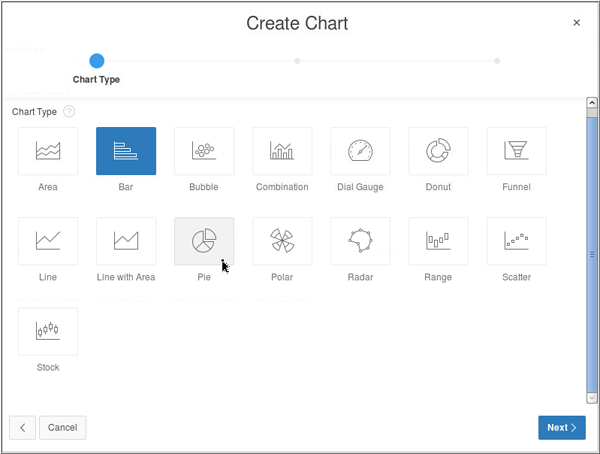Select the Scatter chart icon
The width and height of the screenshot is (600, 454).
coord(516,241)
